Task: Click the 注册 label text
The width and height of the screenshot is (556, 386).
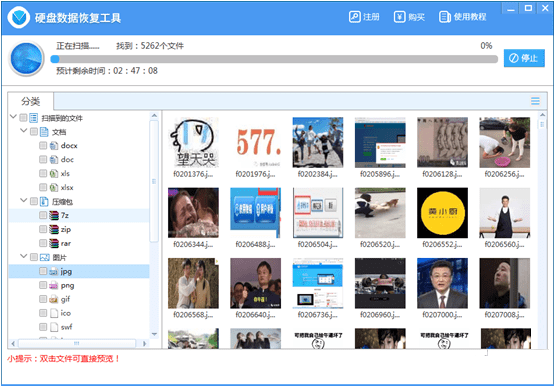Action: (371, 17)
